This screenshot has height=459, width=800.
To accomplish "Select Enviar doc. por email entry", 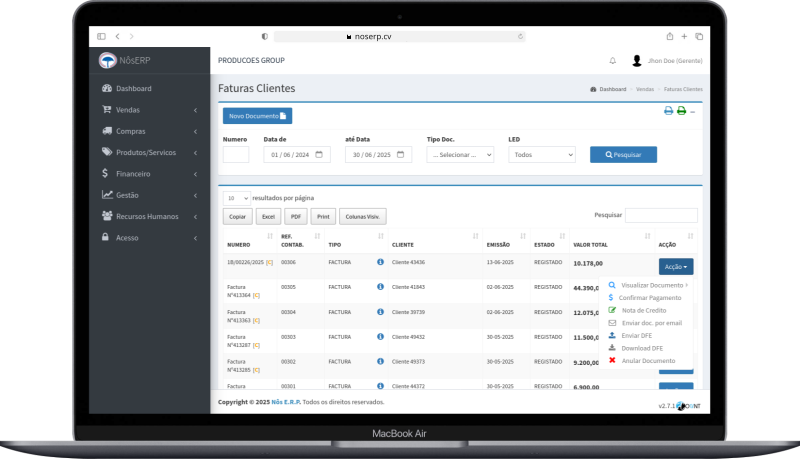I will click(647, 323).
